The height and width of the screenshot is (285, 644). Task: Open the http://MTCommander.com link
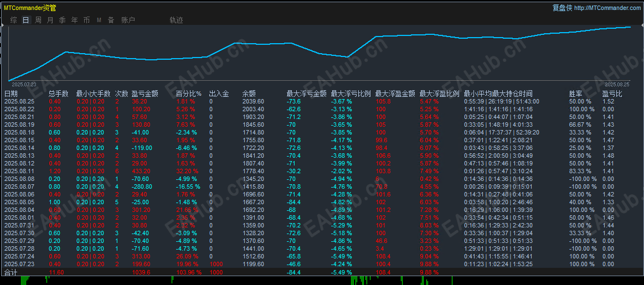pyautogui.click(x=607, y=8)
